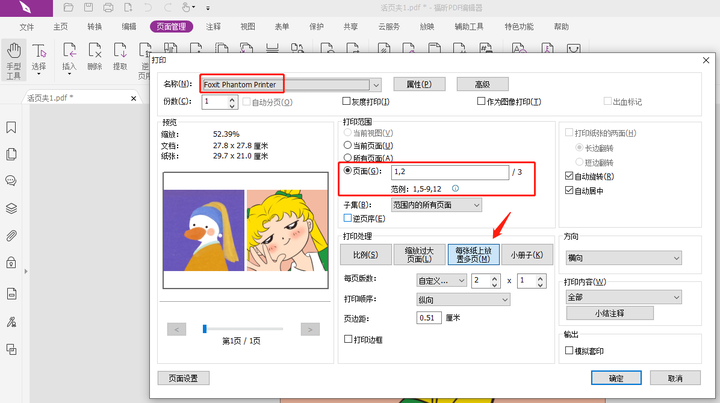The height and width of the screenshot is (403, 720).
Task: Increase the pages-per-sheet columns value 2
Action: click(x=495, y=278)
